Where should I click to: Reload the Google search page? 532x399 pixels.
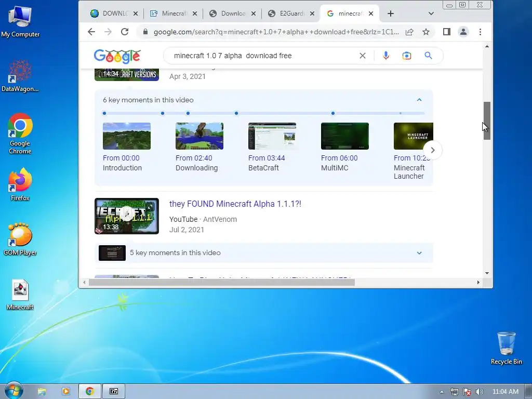(x=125, y=32)
